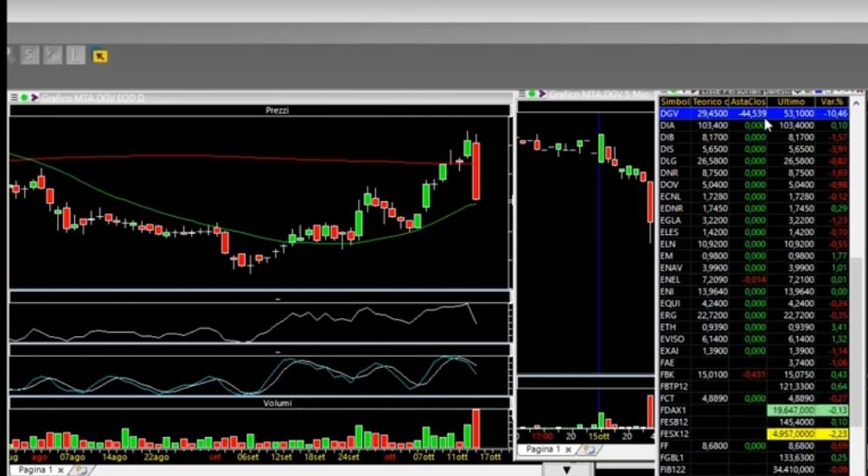
Task: Switch to Pagina 1 tab of daily chart
Action: coord(35,470)
